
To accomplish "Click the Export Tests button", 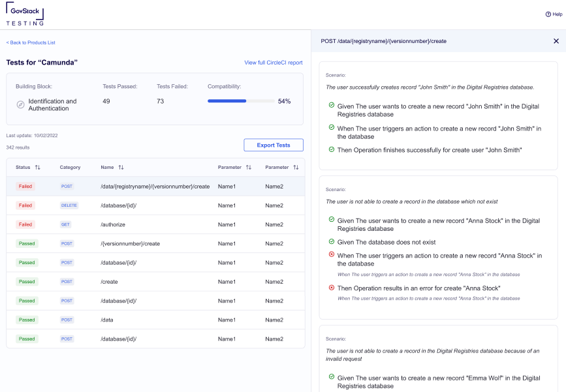I will coord(274,145).
